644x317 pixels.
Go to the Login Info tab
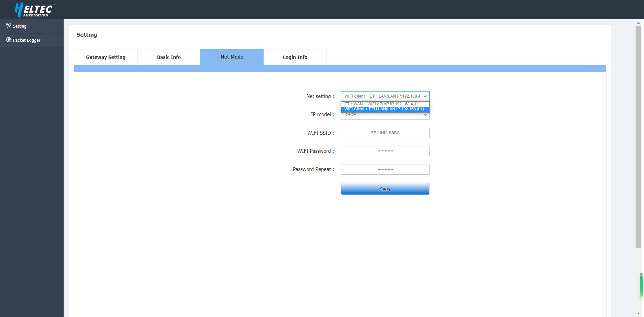tap(295, 57)
